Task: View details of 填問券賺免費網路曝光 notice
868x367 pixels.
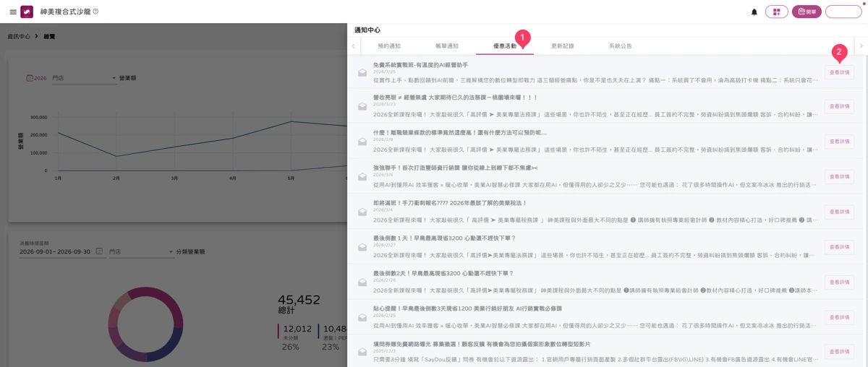Action: [x=839, y=352]
